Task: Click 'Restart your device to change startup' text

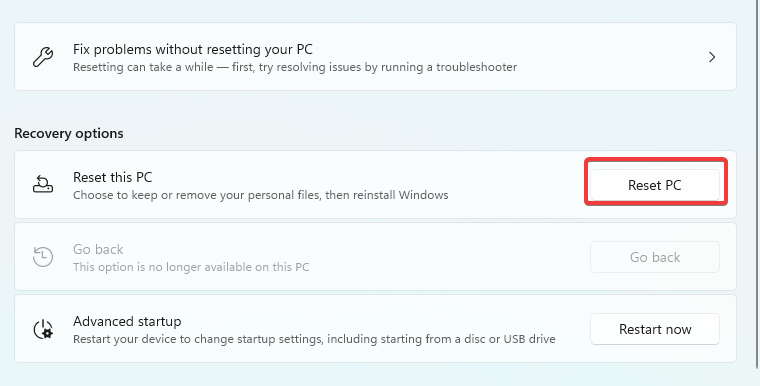Action: [314, 338]
